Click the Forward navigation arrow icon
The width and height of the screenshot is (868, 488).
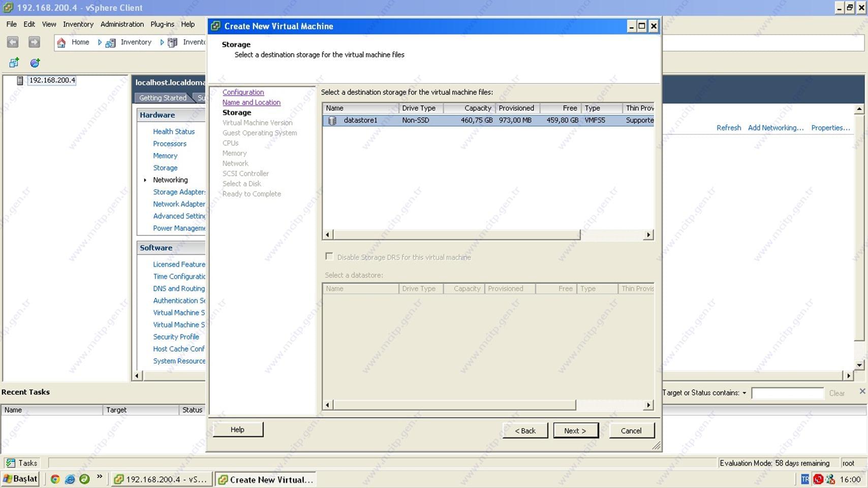click(x=34, y=42)
